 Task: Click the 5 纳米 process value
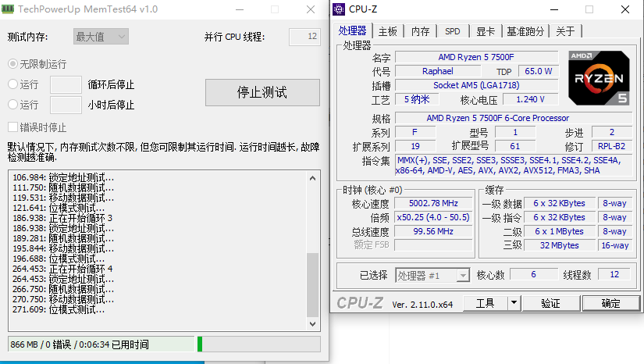[417, 99]
